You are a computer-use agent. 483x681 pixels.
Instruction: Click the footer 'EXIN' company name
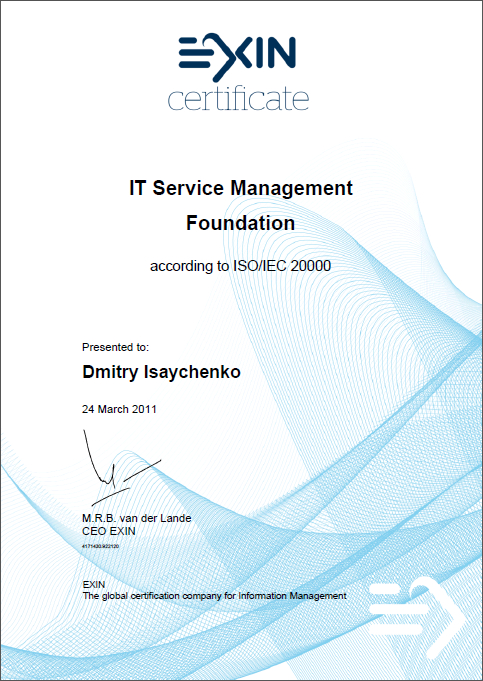tap(94, 585)
